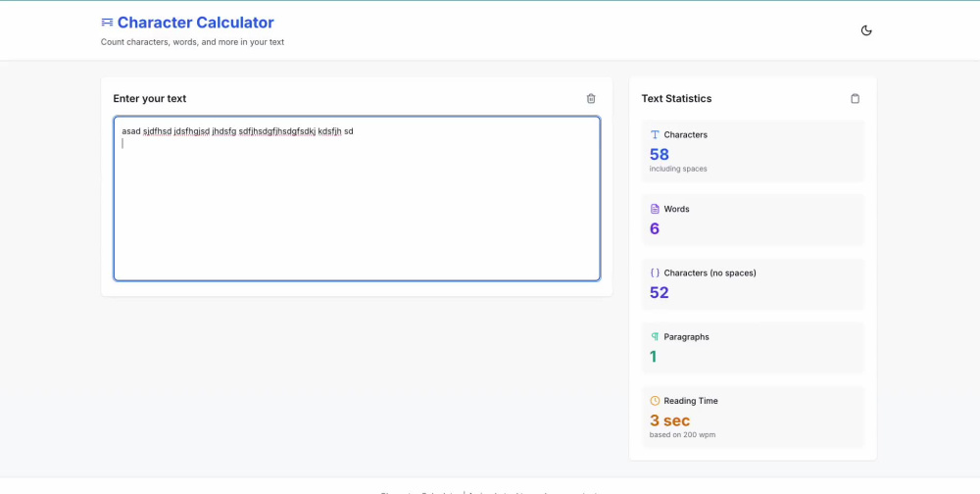This screenshot has width=980, height=494.
Task: Click the 'including spaces' caption
Action: click(x=678, y=169)
